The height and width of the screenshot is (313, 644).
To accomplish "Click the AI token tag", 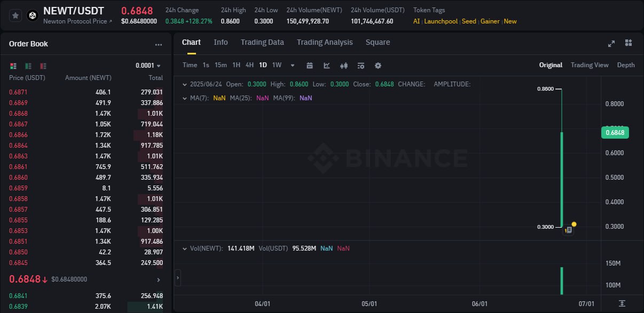I will 417,21.
